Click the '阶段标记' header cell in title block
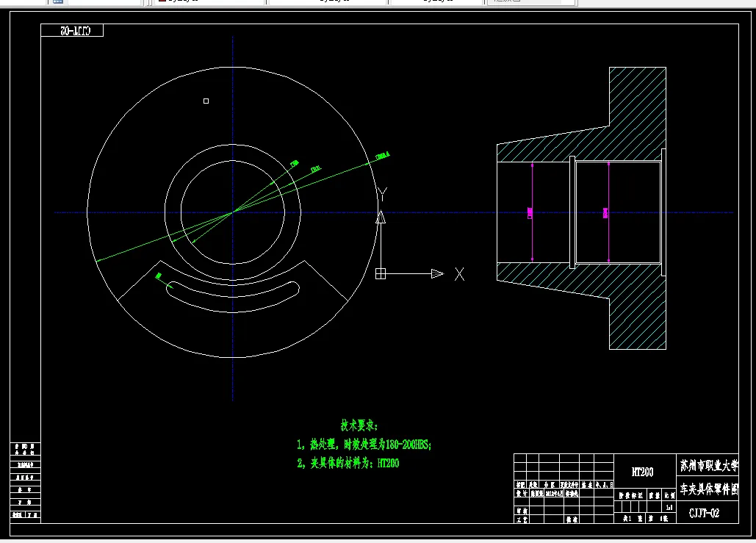This screenshot has height=543, width=756. (x=630, y=495)
